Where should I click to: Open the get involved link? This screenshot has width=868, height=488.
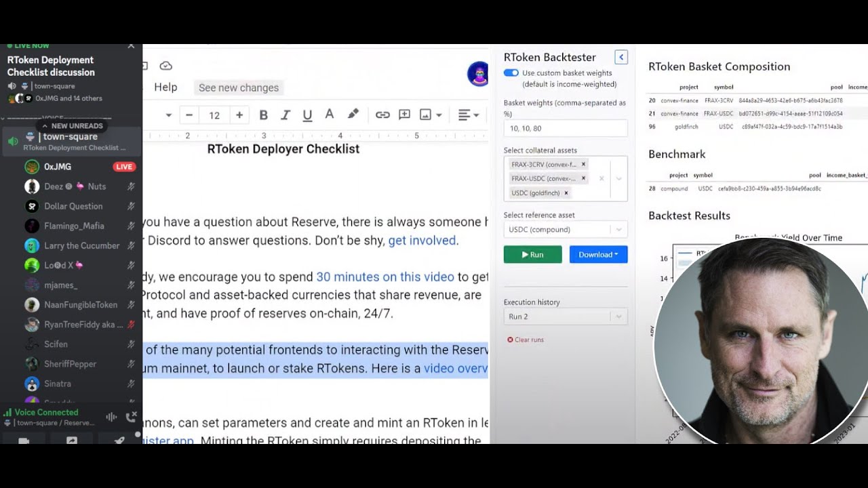pos(422,240)
